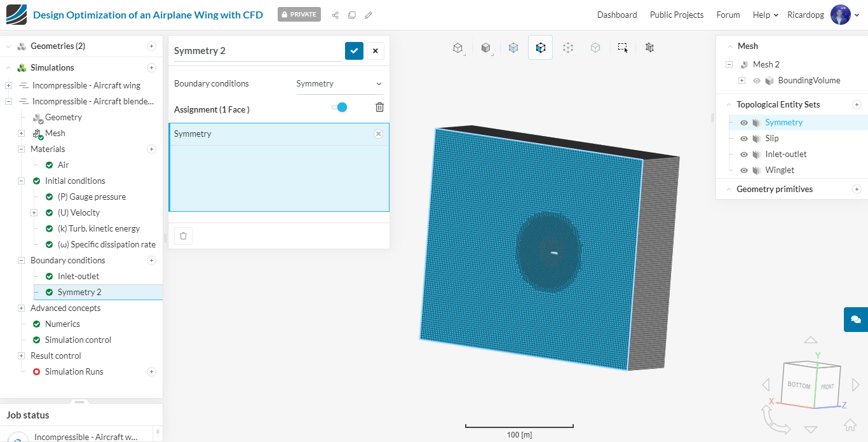Screen dimensions: 868x442
Task: Add a new simulation with the plus button
Action: coord(151,67)
